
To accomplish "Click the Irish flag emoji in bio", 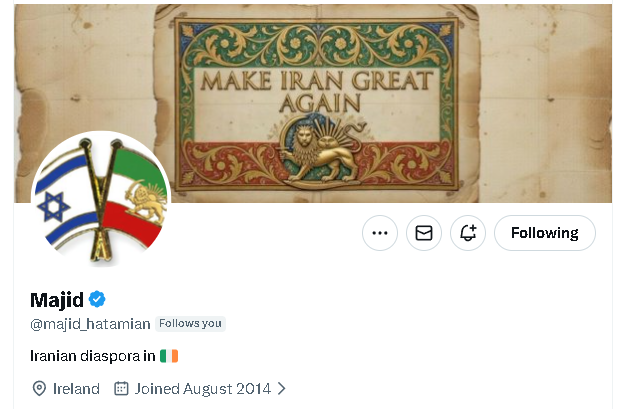I will 169,356.
